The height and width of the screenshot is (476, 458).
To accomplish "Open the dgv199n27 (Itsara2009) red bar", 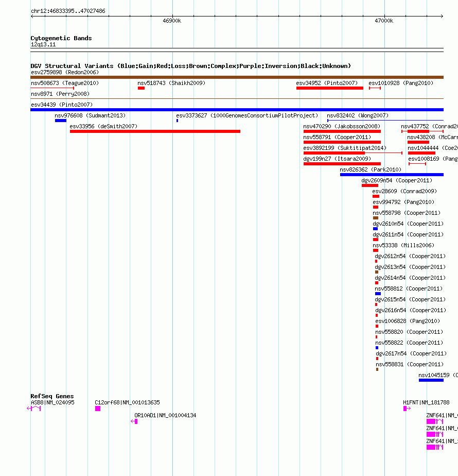I will (x=342, y=164).
